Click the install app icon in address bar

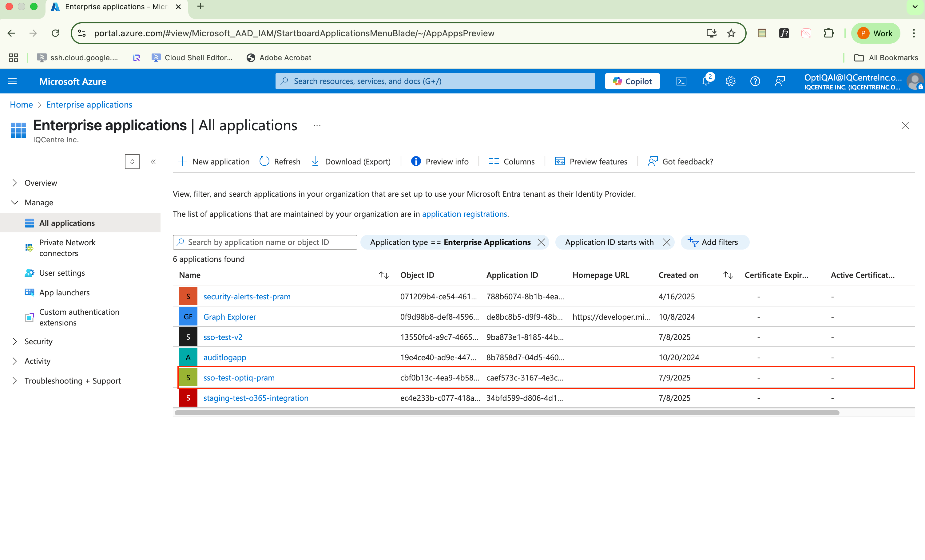coord(711,33)
